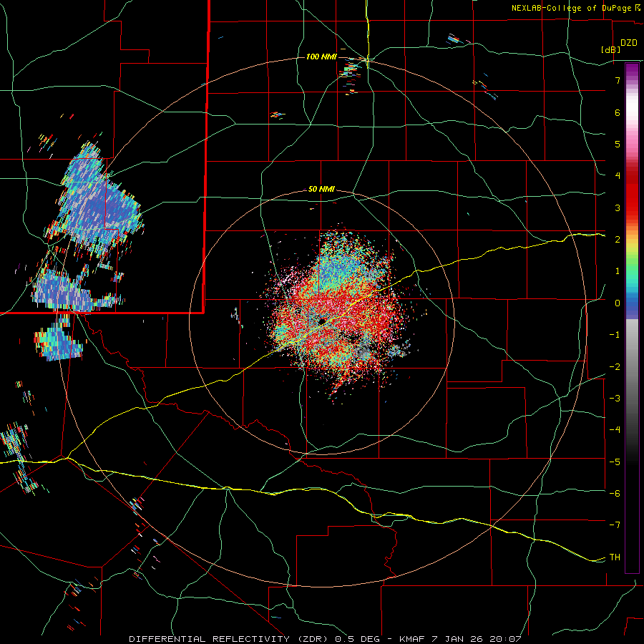Viewport: 644px width, 644px height.
Task: Pick the red segment of the color bar
Action: coord(632,193)
